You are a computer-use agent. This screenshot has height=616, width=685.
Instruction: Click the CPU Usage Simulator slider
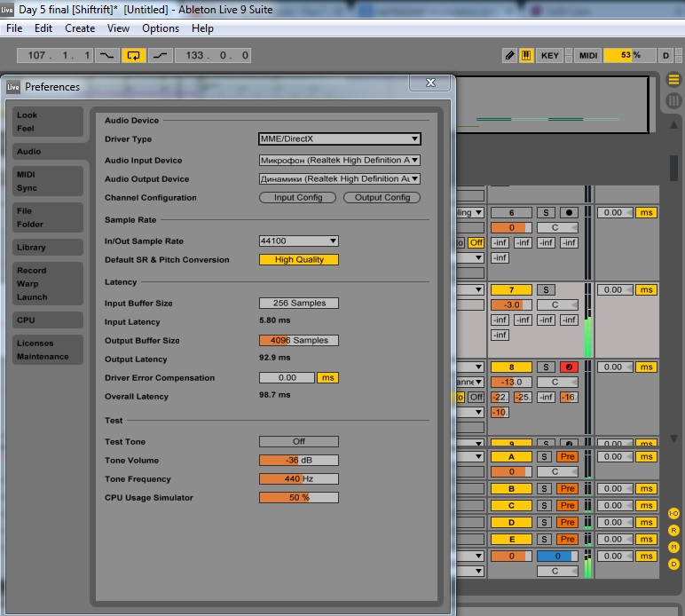298,497
